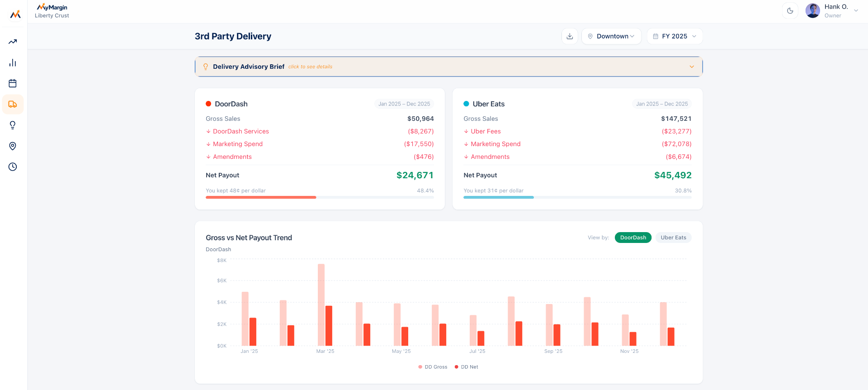The image size is (868, 390).
Task: Click Uber Eats gross sales value $147,521
Action: pyautogui.click(x=676, y=119)
